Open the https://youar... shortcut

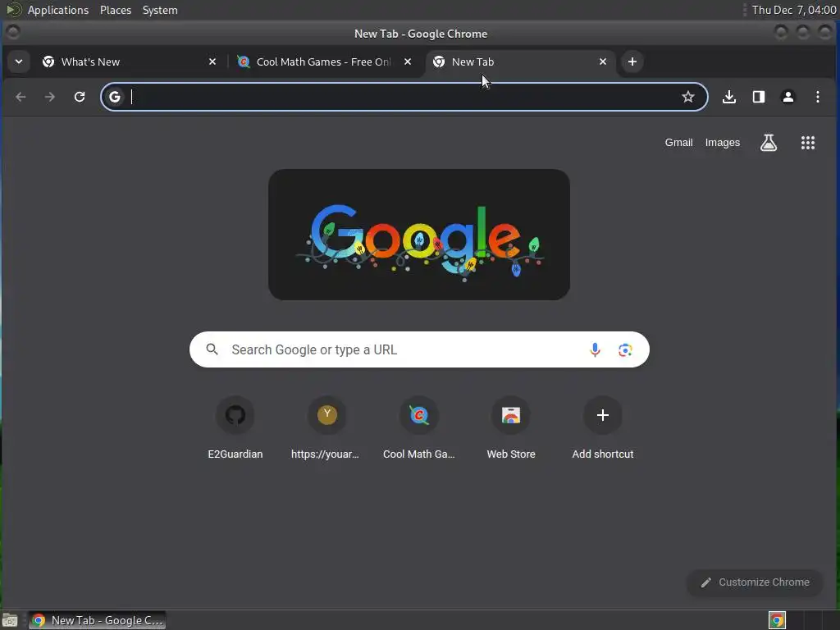click(x=326, y=428)
